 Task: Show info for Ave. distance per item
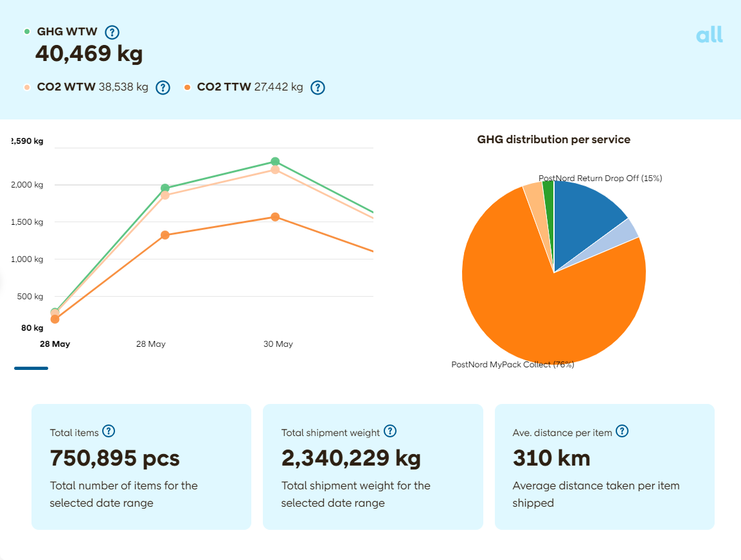pyautogui.click(x=621, y=432)
